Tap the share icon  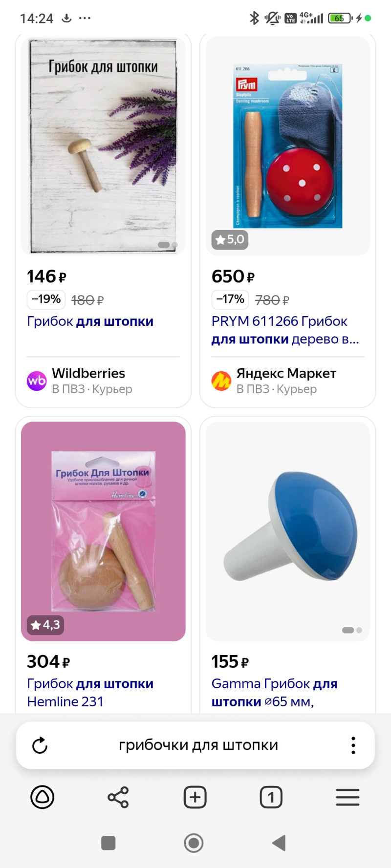[118, 797]
